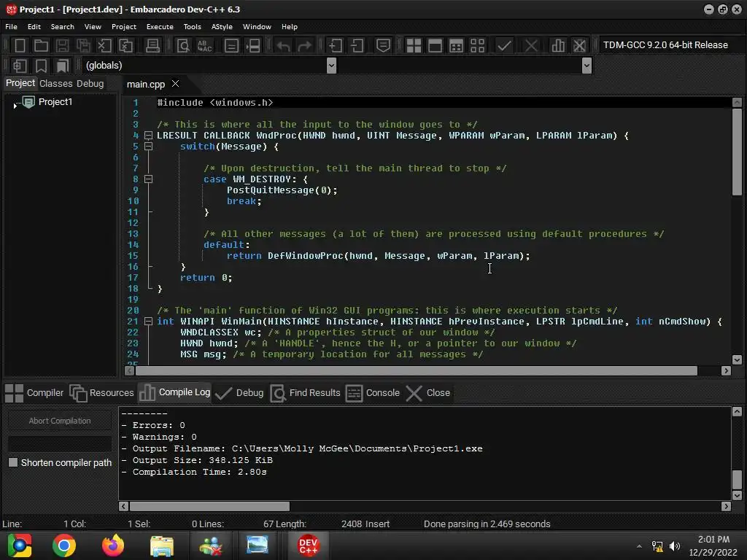This screenshot has height=560, width=747.
Task: Click the Redo arrow icon
Action: (x=305, y=46)
